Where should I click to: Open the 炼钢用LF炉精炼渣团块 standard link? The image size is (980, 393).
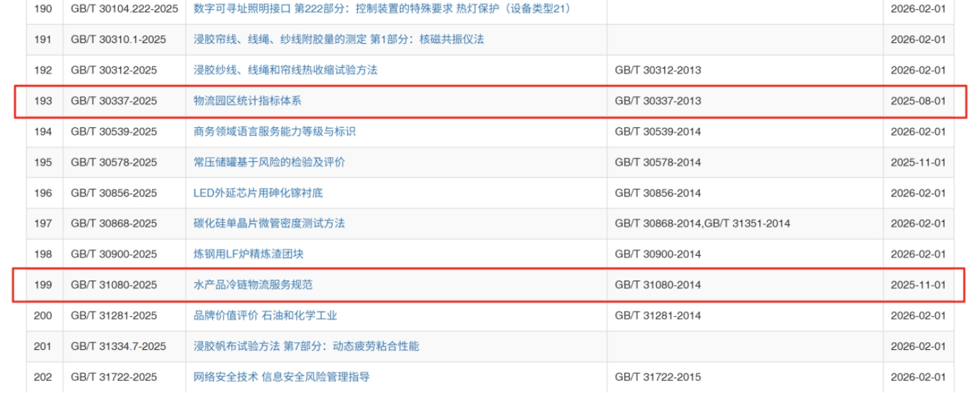(x=248, y=254)
